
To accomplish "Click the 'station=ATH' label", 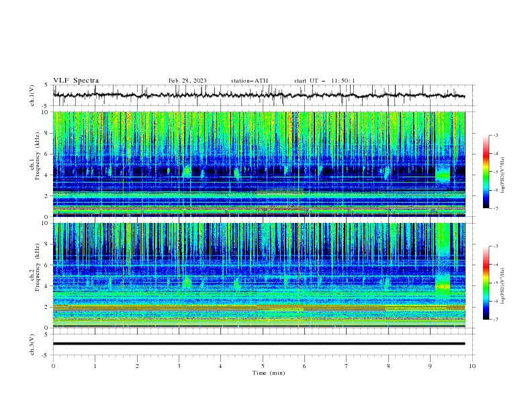I will point(249,81).
